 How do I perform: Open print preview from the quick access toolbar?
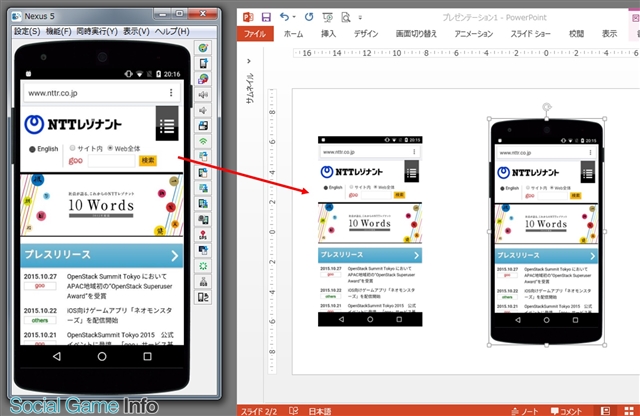pyautogui.click(x=346, y=17)
